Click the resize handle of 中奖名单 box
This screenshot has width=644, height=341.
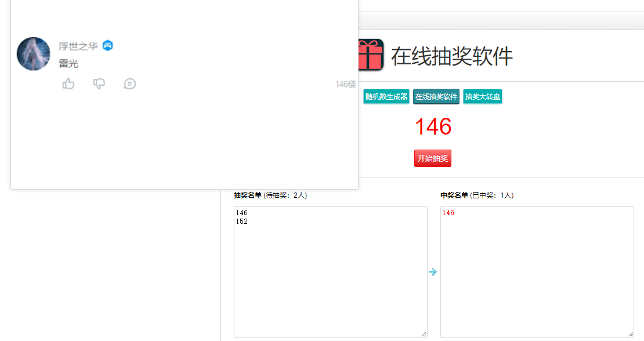631,334
